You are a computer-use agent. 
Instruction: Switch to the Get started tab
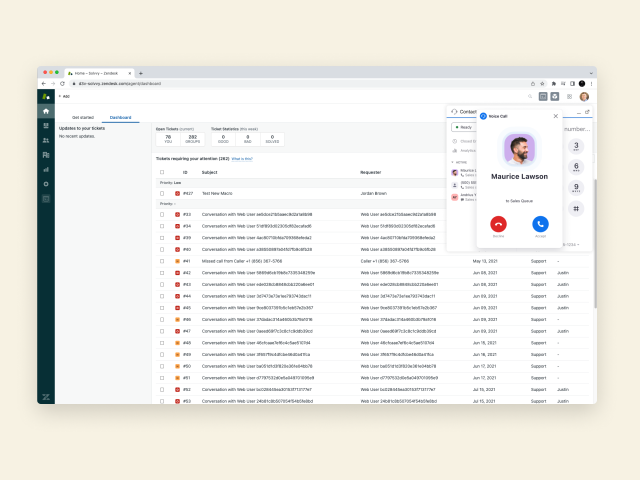click(83, 118)
